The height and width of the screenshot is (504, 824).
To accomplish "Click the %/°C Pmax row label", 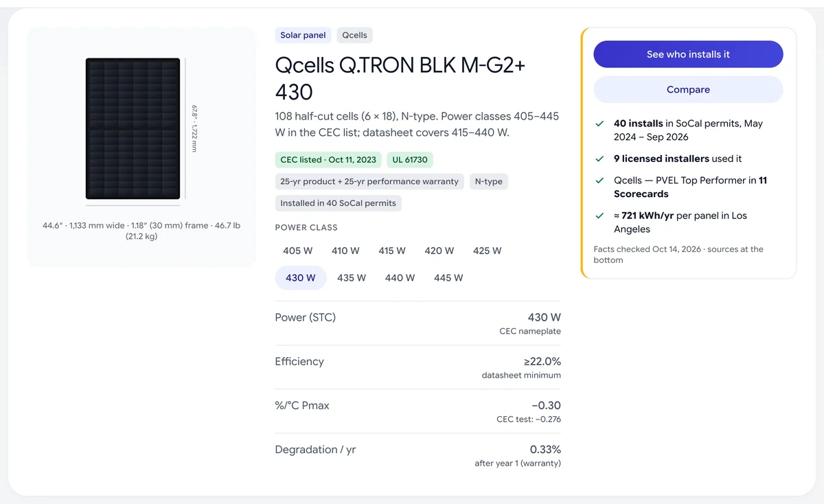I will click(x=302, y=406).
